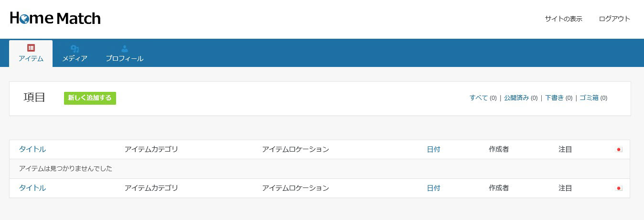Filter by 公開済み items
This screenshot has height=220, width=644.
[x=516, y=98]
